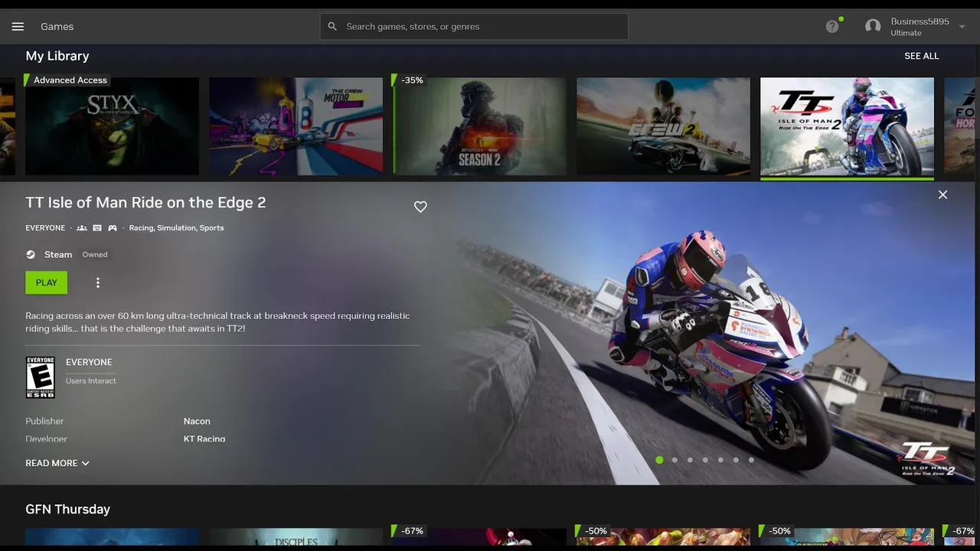Click the keyboard support icon
Viewport: 980px width, 551px height.
[97, 228]
